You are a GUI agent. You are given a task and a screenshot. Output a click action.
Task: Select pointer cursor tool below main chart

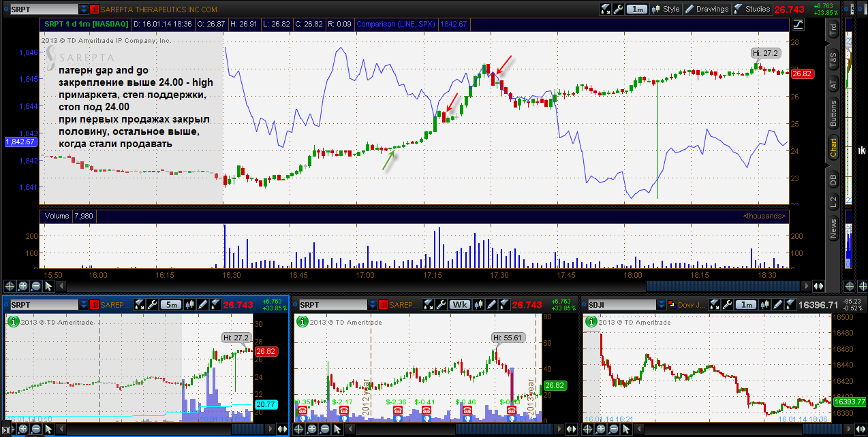pos(48,287)
